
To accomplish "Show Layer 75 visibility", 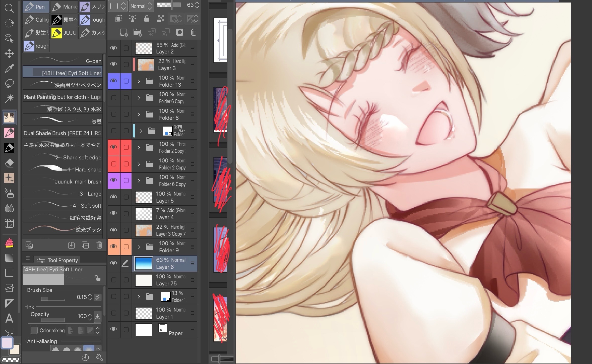I will (113, 280).
